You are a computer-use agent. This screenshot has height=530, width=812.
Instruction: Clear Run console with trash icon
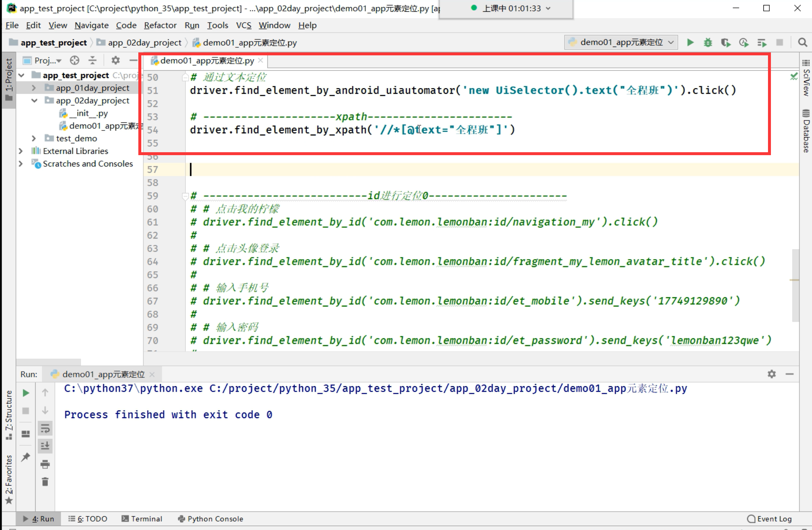(45, 482)
